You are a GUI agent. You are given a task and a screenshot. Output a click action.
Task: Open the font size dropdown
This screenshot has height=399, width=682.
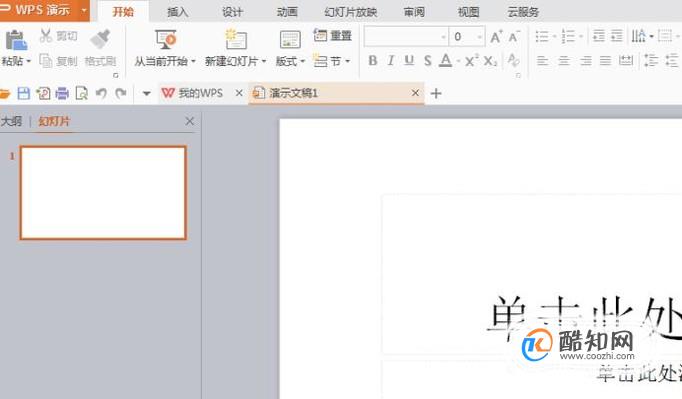[x=479, y=37]
